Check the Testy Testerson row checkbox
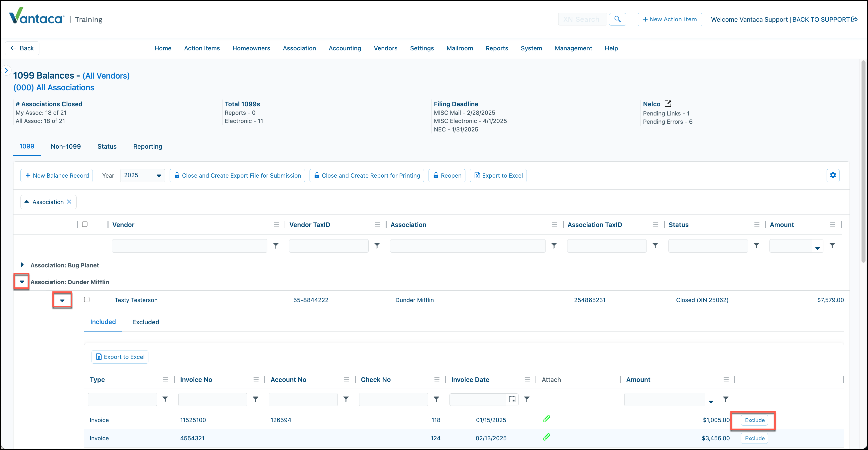 [x=87, y=300]
